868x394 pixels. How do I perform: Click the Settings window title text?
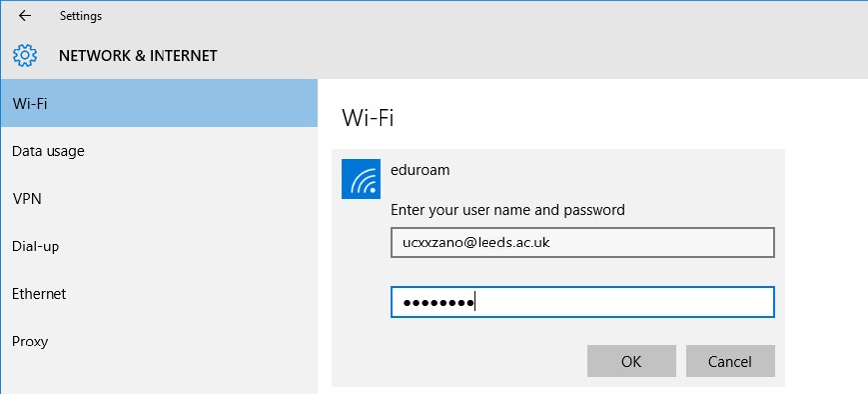[x=81, y=16]
